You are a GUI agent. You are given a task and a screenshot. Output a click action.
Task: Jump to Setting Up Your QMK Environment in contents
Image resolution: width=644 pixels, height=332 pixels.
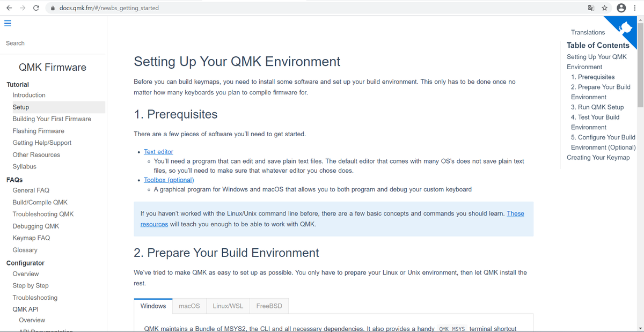pyautogui.click(x=597, y=62)
